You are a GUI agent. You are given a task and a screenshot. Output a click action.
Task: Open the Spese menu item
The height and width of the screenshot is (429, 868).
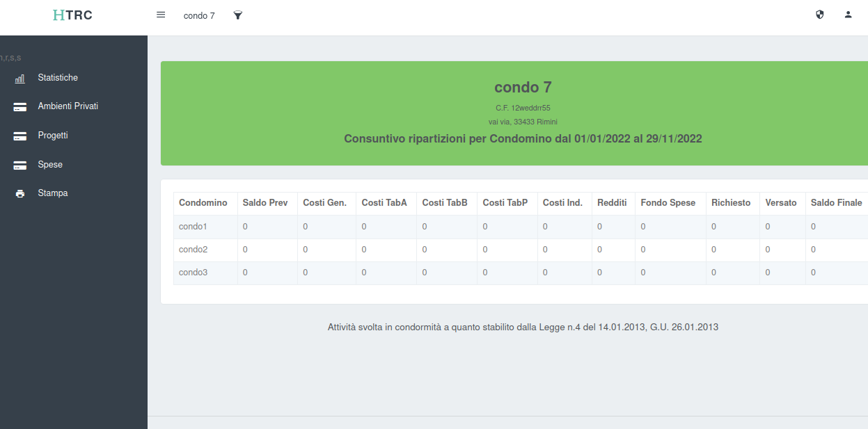coord(50,165)
